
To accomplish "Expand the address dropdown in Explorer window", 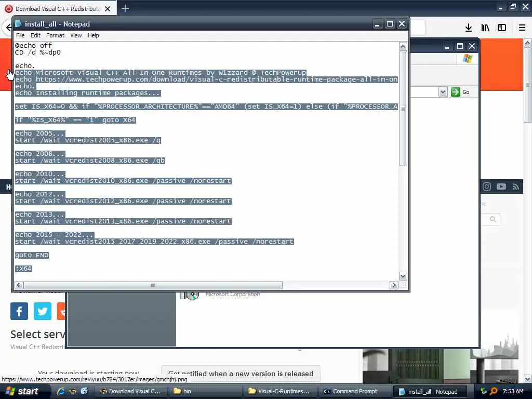I will [x=443, y=92].
